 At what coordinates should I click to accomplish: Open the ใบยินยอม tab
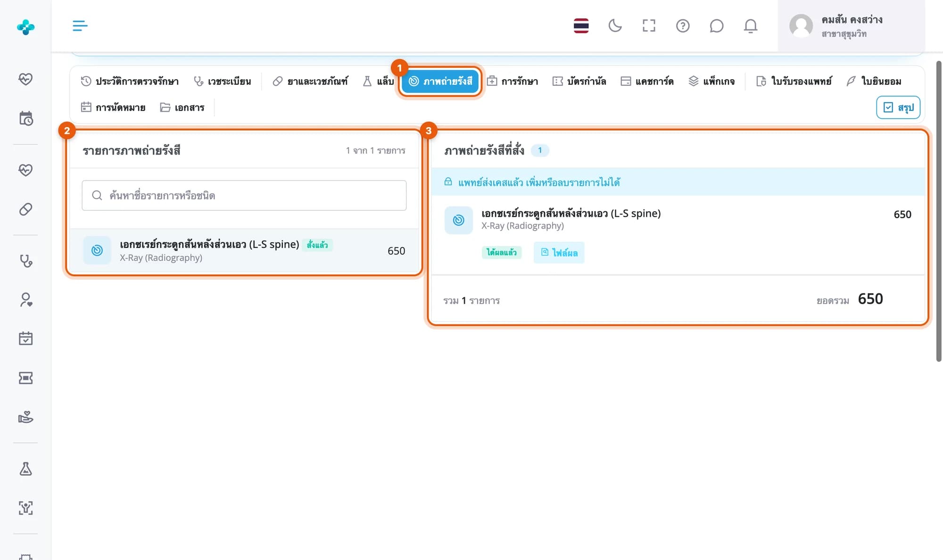click(x=873, y=81)
